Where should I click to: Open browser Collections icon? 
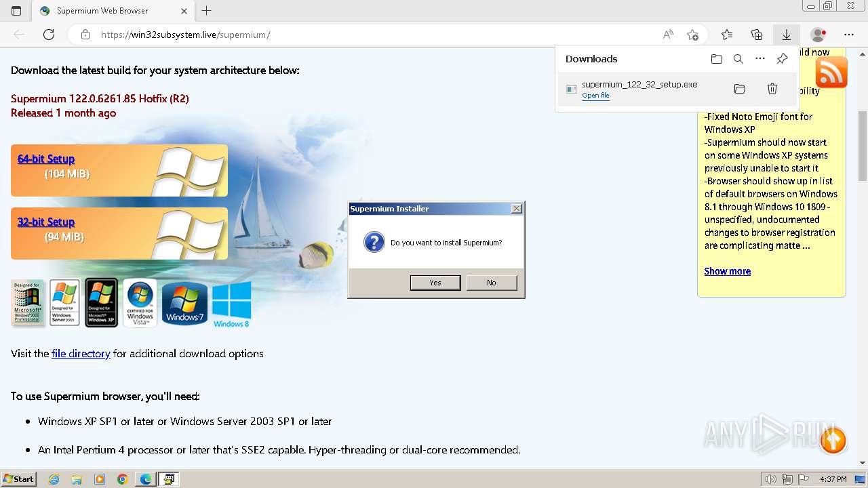[757, 35]
